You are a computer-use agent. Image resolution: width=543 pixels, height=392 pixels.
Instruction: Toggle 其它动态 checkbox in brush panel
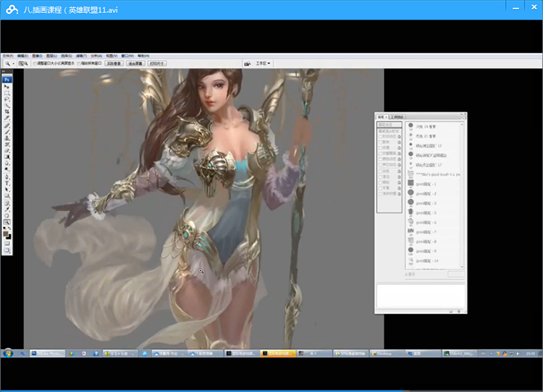point(380,164)
